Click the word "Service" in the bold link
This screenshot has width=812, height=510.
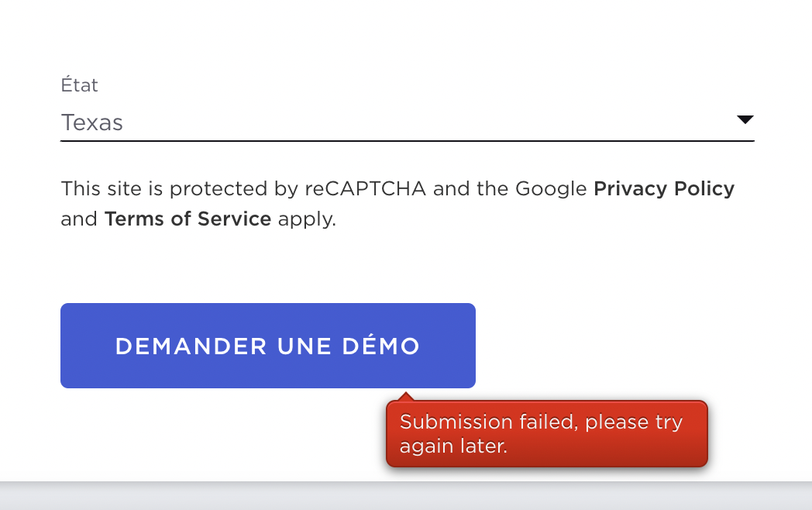tap(234, 219)
